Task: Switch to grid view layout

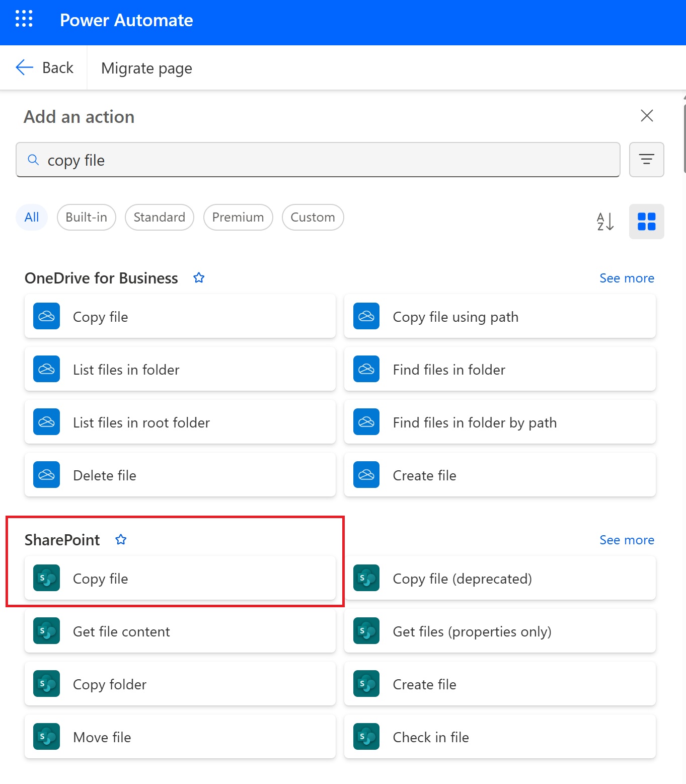Action: (646, 222)
